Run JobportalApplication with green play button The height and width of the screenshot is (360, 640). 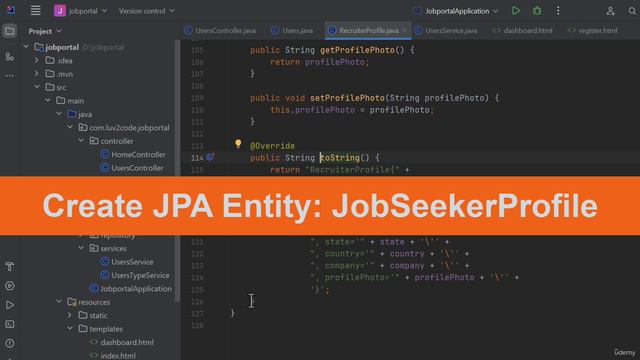click(x=516, y=11)
